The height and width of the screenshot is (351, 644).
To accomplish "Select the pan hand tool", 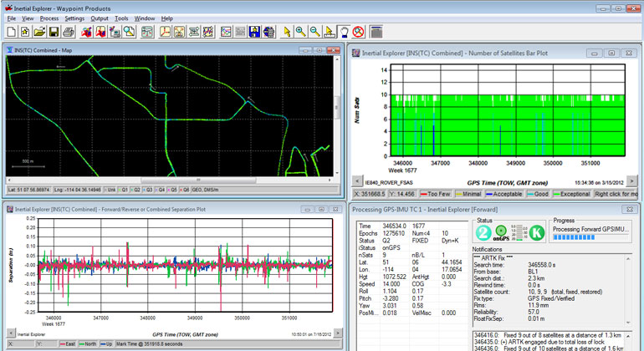I will click(344, 32).
